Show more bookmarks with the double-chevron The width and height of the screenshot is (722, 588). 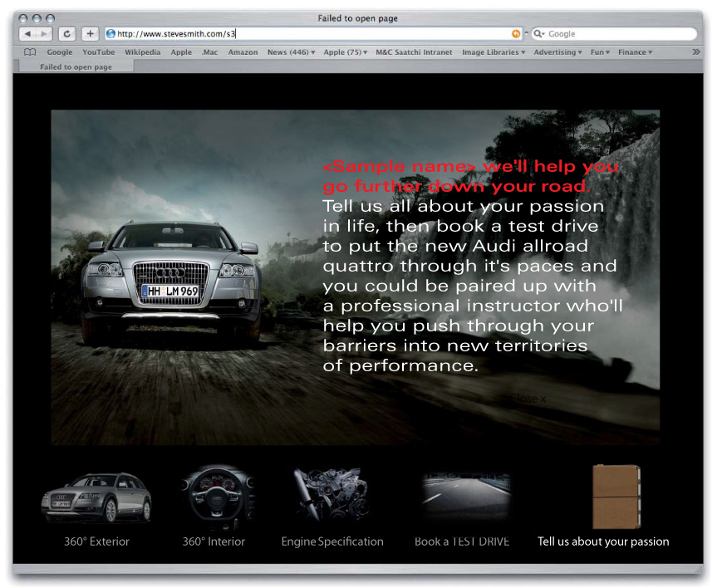695,52
